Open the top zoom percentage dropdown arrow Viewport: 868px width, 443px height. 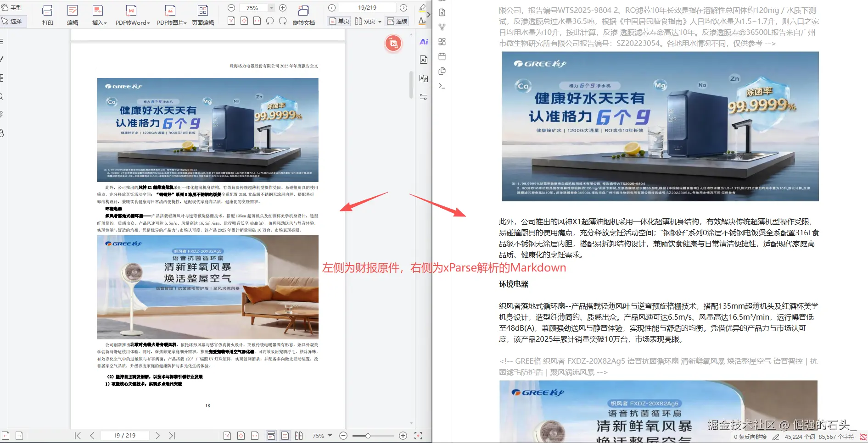(271, 8)
